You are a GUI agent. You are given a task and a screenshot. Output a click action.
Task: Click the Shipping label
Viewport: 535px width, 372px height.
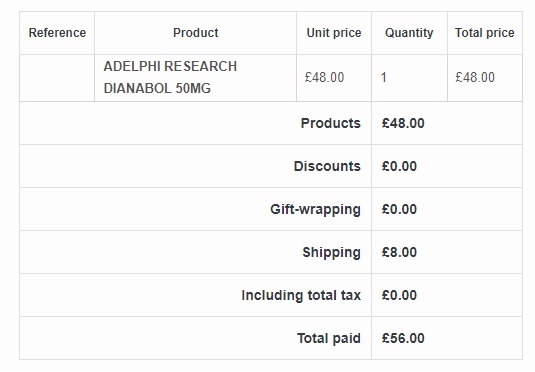click(x=331, y=253)
